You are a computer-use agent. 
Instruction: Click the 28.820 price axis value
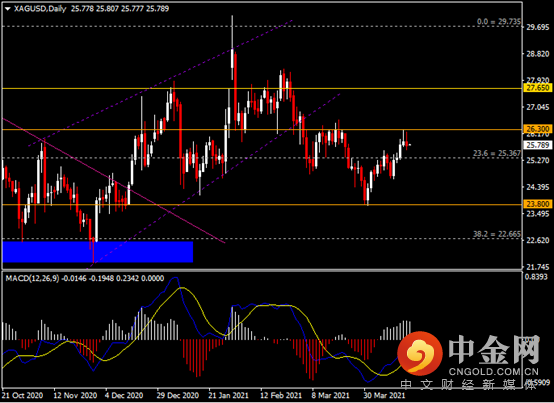(538, 54)
